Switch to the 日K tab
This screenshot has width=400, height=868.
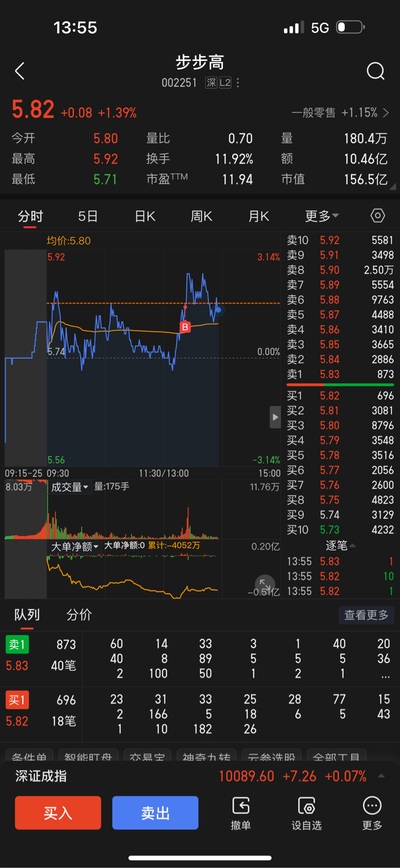pos(145,216)
